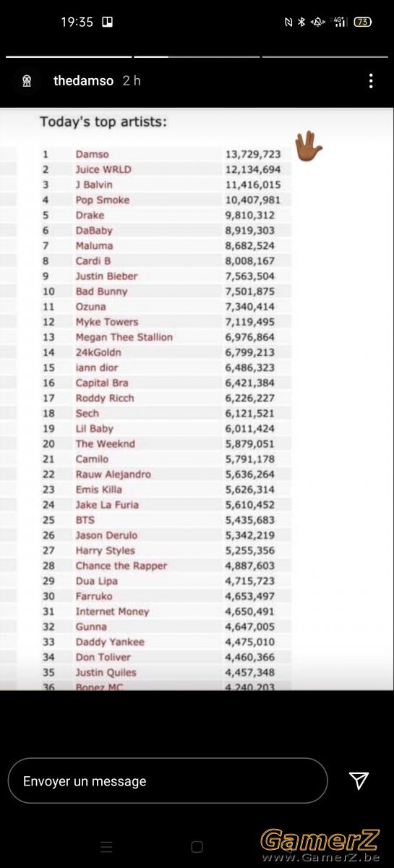Select Dua Lipa artist entry

96,581
